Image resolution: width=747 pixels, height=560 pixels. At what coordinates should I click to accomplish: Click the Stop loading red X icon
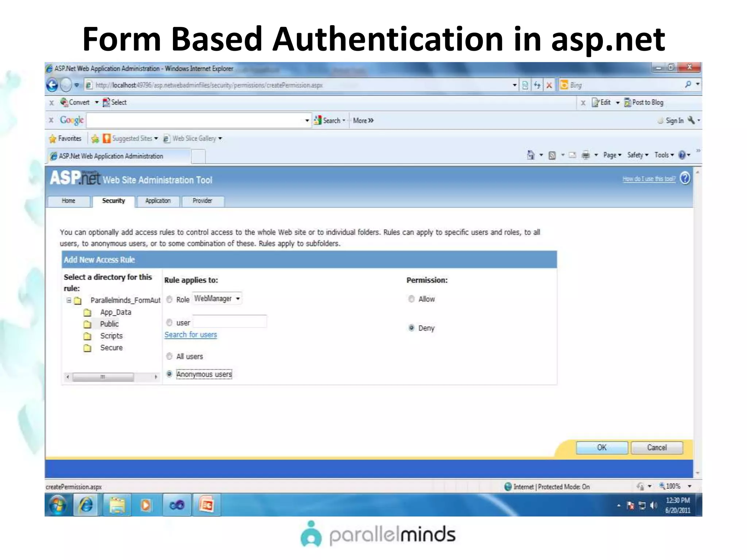tap(549, 85)
